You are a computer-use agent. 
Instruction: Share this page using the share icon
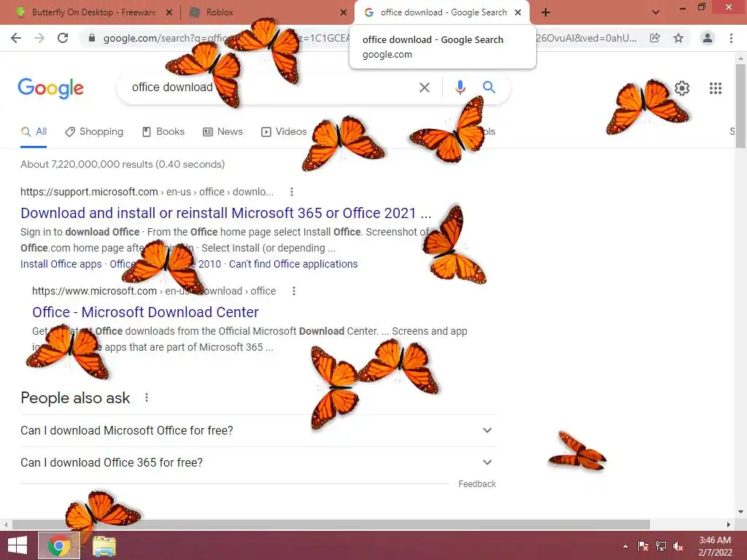pos(655,38)
